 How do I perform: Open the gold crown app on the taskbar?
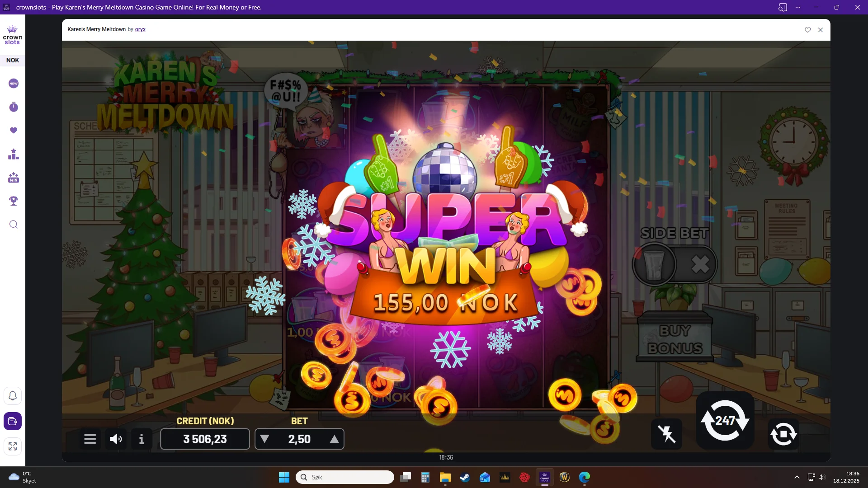coord(505,477)
